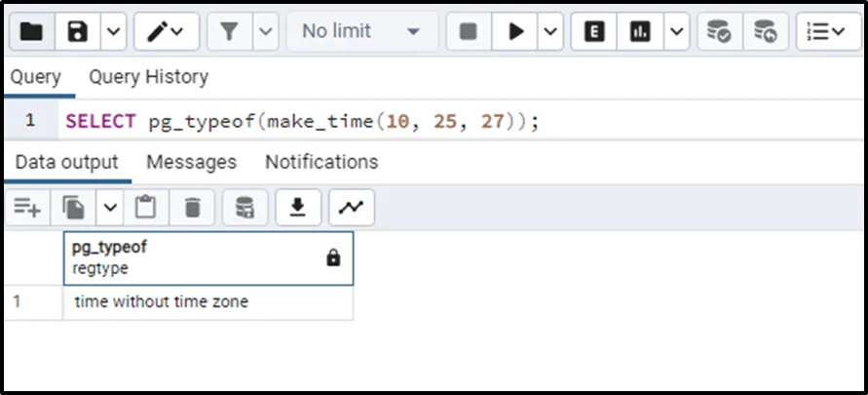Open the filter options dropdown arrow
This screenshot has width=868, height=395.
(x=265, y=32)
